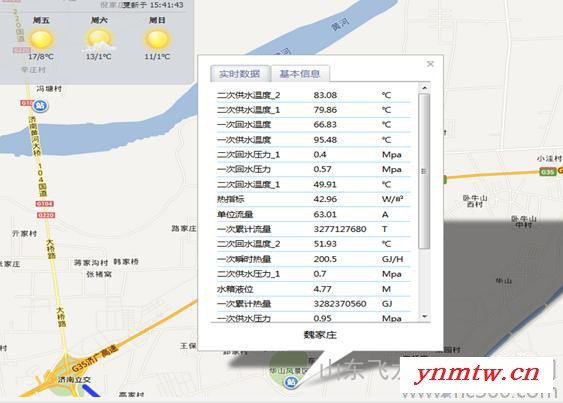The image size is (563, 403).
Task: Click the station marker at 华山风景区
Action: pyautogui.click(x=290, y=382)
